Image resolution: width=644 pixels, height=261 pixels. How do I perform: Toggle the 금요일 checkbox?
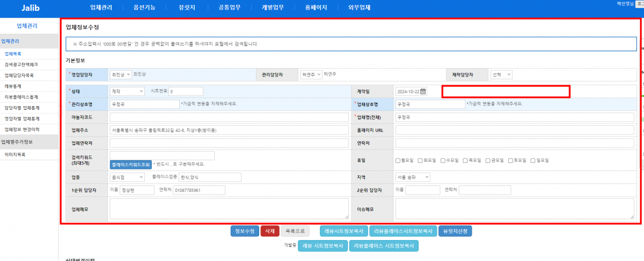click(487, 160)
